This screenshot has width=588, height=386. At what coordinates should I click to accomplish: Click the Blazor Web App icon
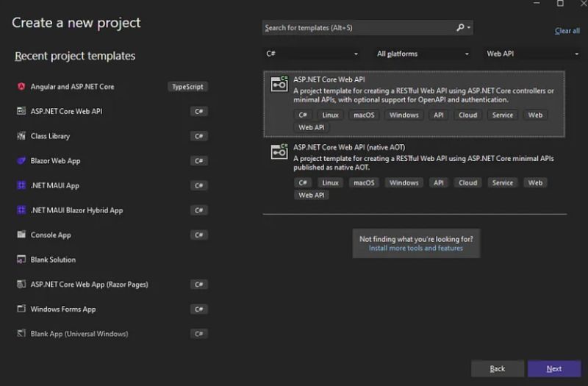click(21, 160)
